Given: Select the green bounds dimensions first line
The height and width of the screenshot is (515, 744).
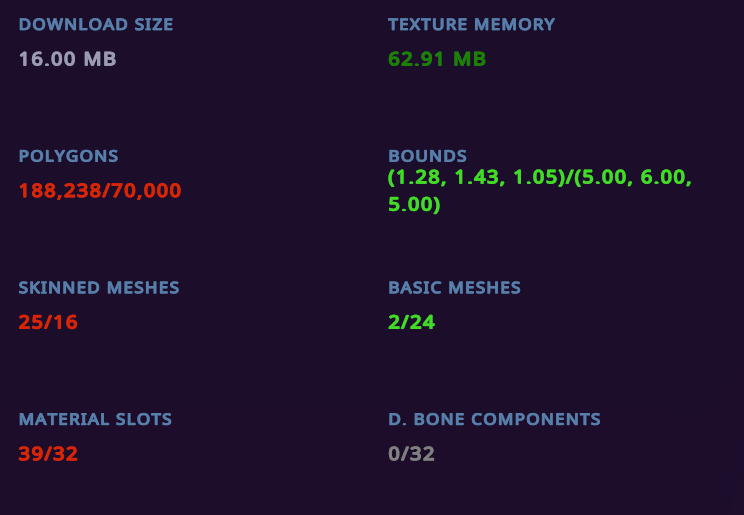Looking at the screenshot, I should [x=540, y=178].
